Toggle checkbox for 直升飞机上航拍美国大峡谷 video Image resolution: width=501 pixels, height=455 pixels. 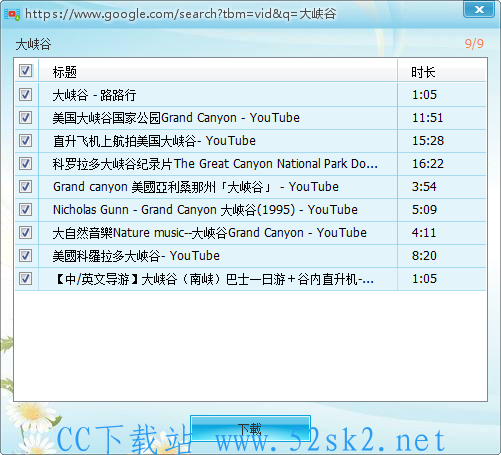point(25,141)
